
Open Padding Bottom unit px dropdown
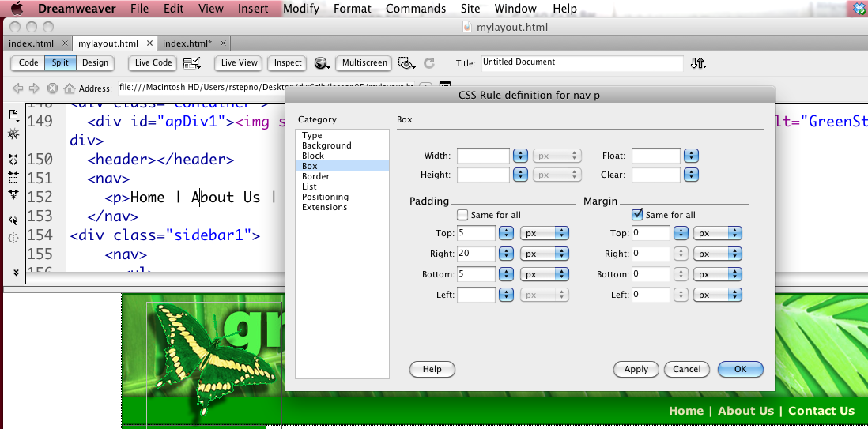tap(545, 274)
